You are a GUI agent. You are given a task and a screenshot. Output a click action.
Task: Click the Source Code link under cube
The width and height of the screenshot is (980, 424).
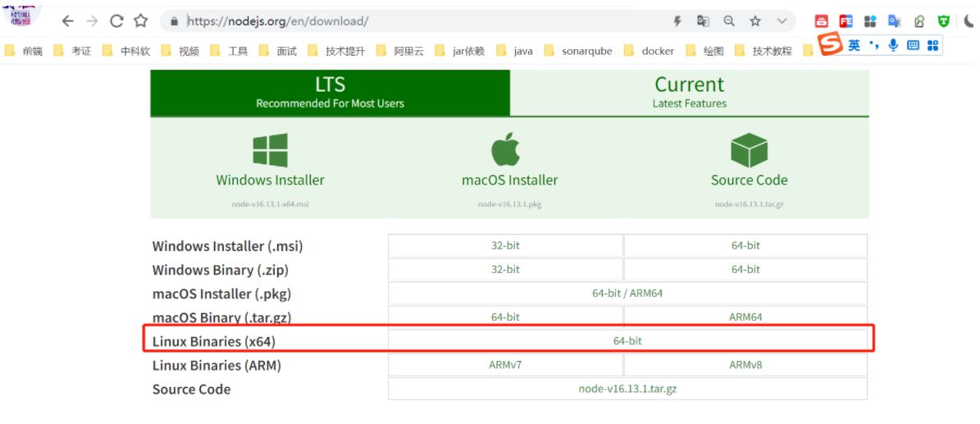click(x=749, y=180)
